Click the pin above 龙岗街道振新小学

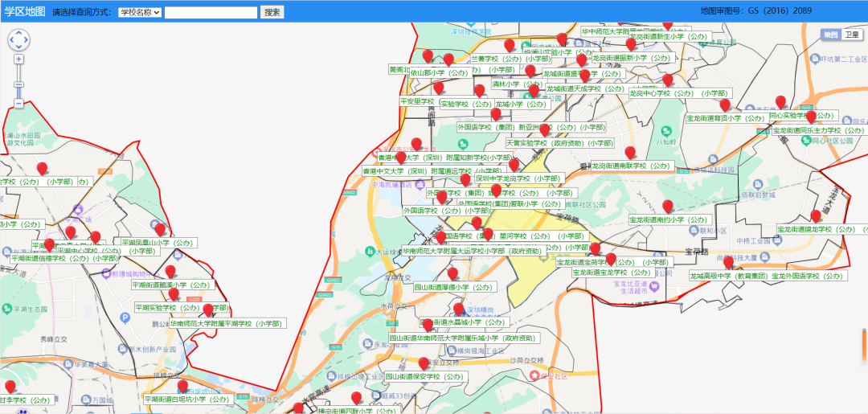(631, 45)
